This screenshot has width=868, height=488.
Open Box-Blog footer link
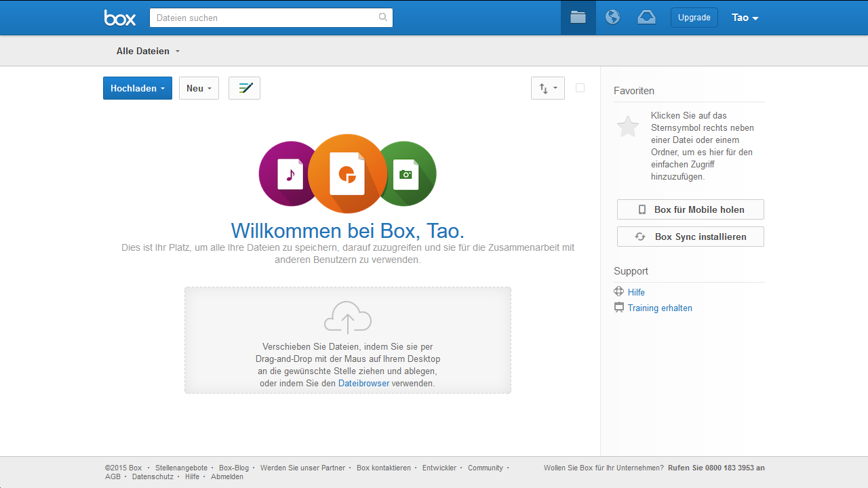(234, 468)
